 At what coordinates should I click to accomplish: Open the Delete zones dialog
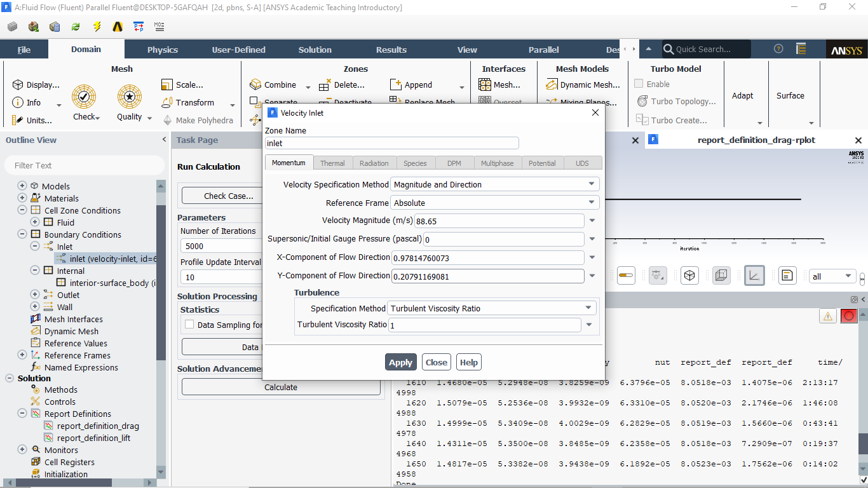342,85
